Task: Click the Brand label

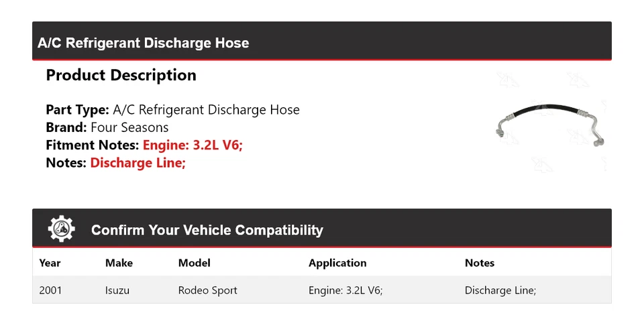Action: (x=66, y=127)
